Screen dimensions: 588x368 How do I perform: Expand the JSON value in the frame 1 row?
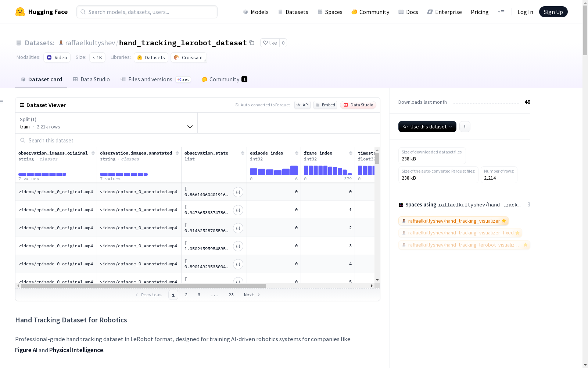(x=238, y=210)
